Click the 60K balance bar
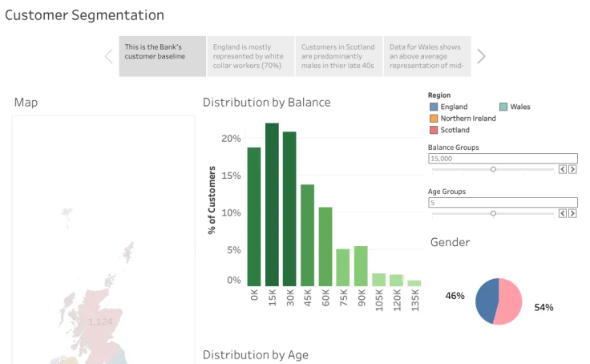This screenshot has height=364, width=590. 325,247
